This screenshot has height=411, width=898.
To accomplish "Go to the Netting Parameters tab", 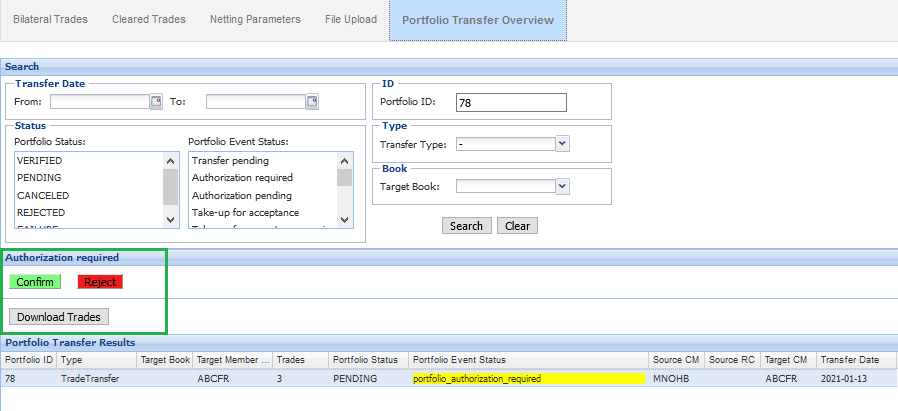I will (255, 19).
